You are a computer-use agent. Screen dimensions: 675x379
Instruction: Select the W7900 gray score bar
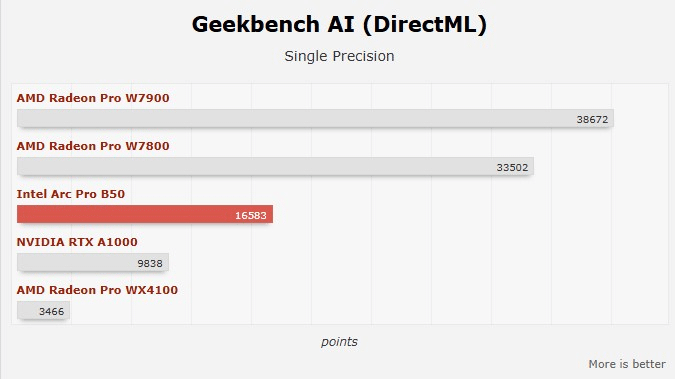[315, 118]
